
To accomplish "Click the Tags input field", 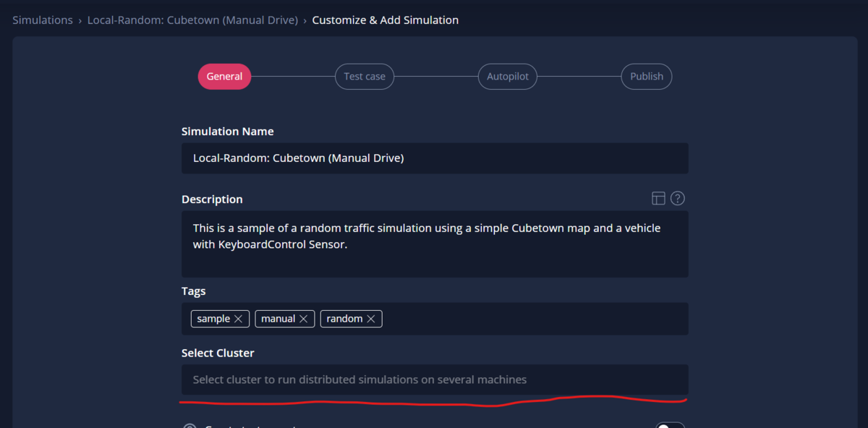I will click(x=435, y=319).
